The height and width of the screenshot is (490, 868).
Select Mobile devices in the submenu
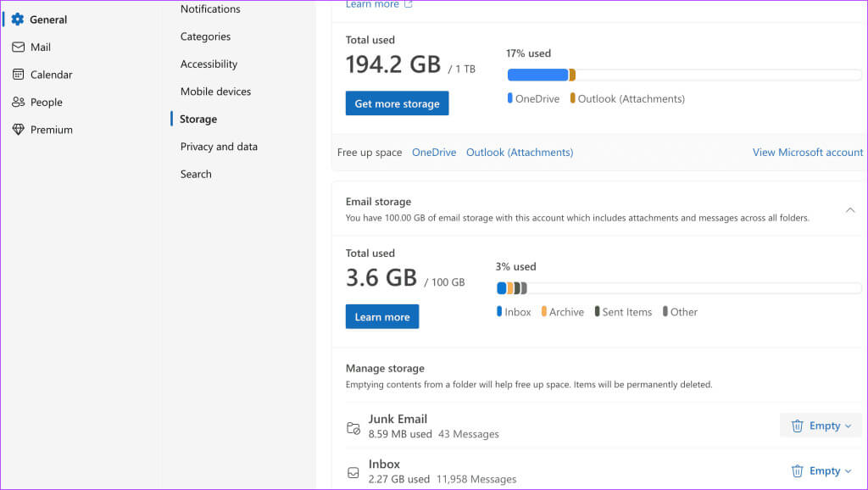[215, 92]
